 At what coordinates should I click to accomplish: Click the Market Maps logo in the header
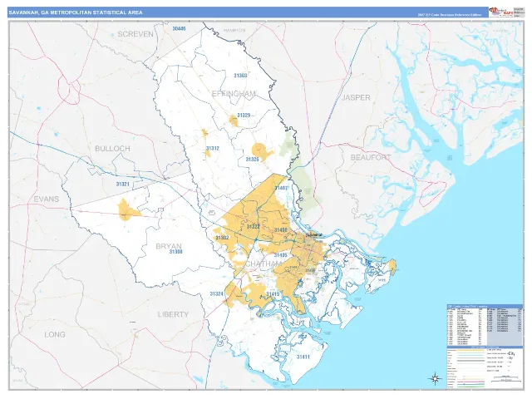coord(500,12)
